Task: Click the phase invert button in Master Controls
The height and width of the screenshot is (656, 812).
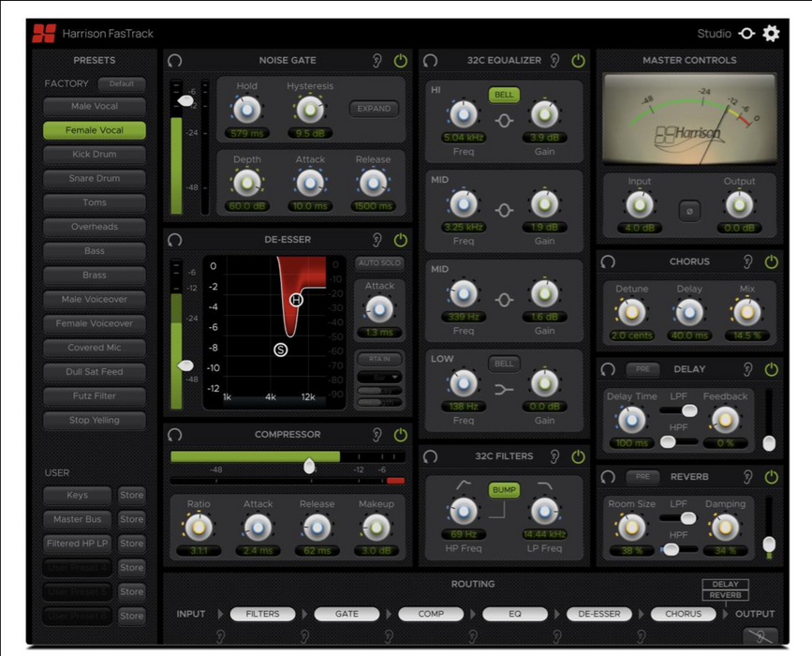Action: [x=689, y=212]
